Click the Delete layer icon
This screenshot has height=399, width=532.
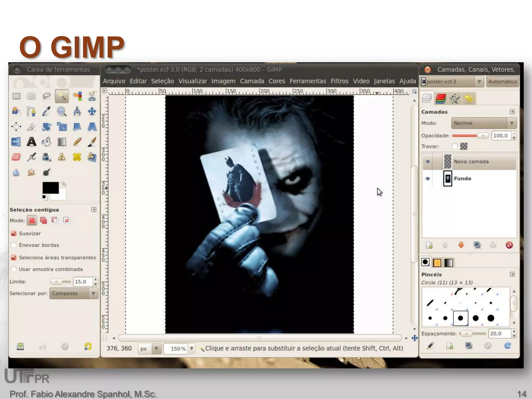509,245
